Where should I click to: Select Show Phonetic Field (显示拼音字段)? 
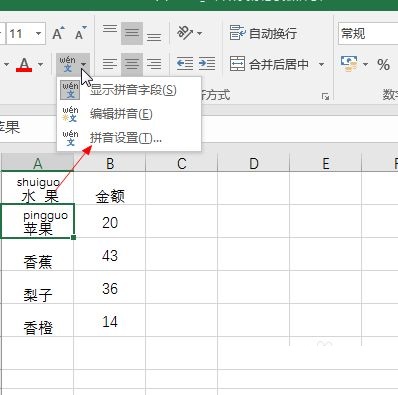click(129, 90)
